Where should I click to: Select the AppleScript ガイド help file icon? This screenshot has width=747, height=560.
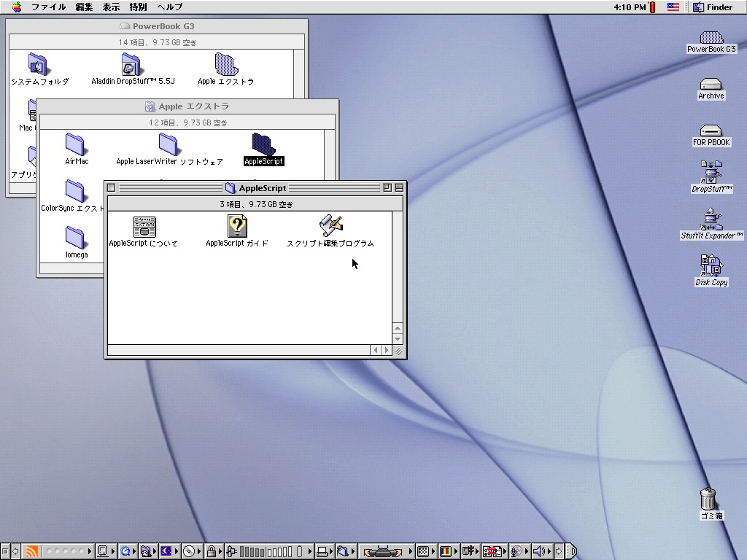[237, 226]
